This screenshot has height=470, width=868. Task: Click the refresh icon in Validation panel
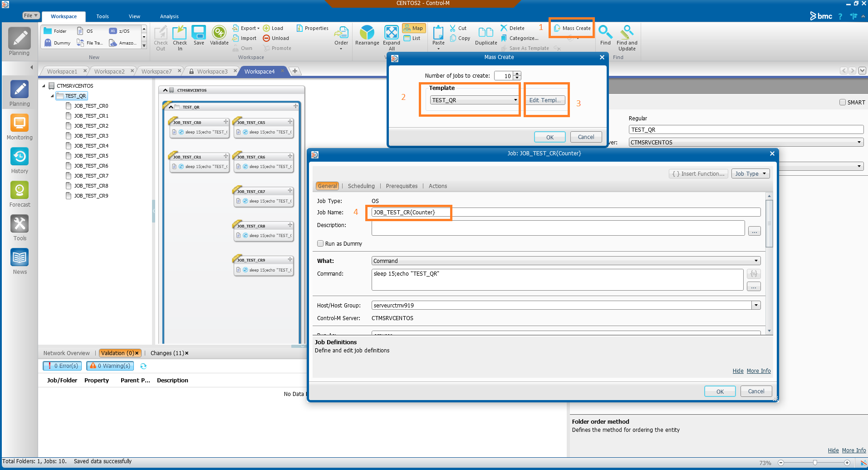click(143, 366)
